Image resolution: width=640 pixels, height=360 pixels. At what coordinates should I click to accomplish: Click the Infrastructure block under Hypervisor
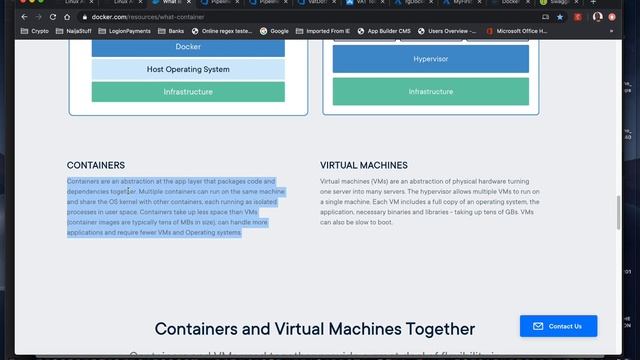pyautogui.click(x=431, y=92)
